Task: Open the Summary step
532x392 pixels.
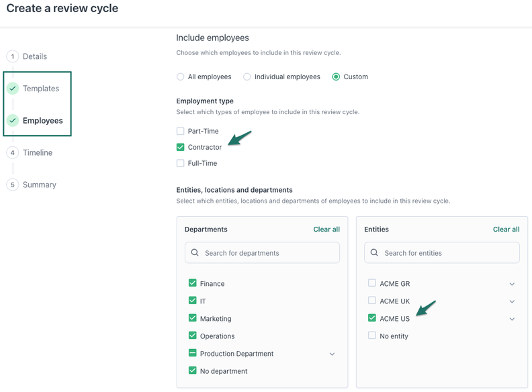Action: [x=39, y=185]
